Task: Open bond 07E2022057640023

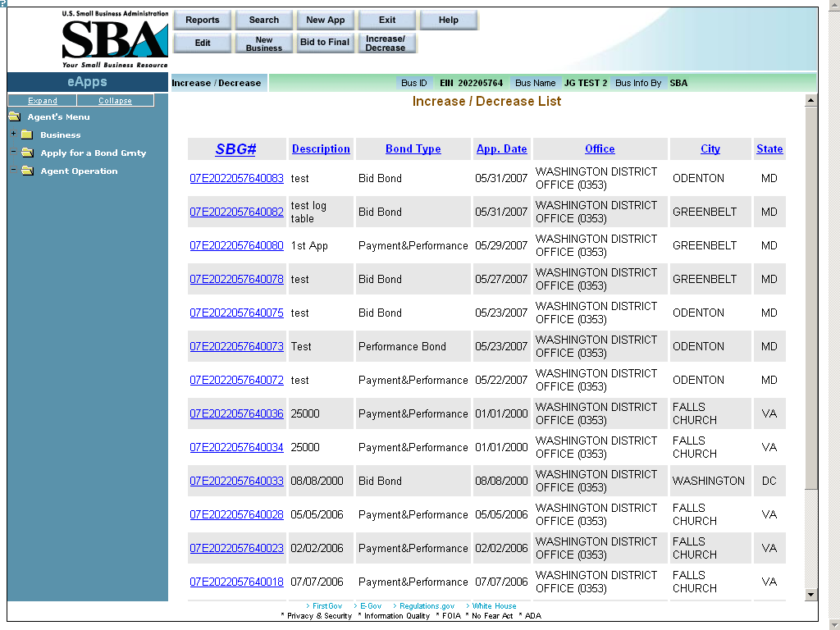Action: pos(237,549)
